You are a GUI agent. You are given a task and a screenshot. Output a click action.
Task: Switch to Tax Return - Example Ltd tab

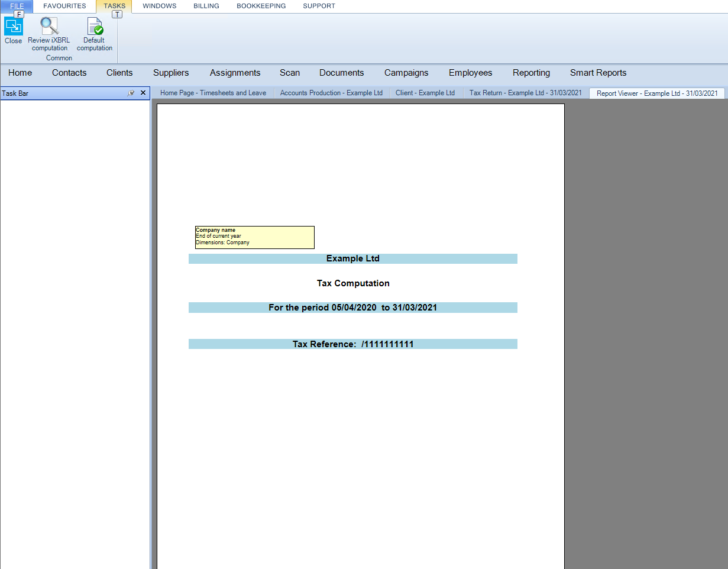pos(525,93)
